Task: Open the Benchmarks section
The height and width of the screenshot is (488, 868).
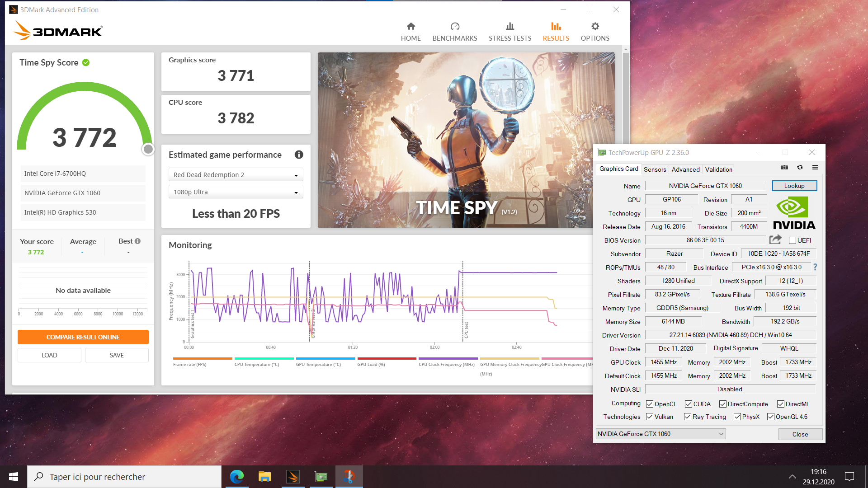Action: [454, 32]
